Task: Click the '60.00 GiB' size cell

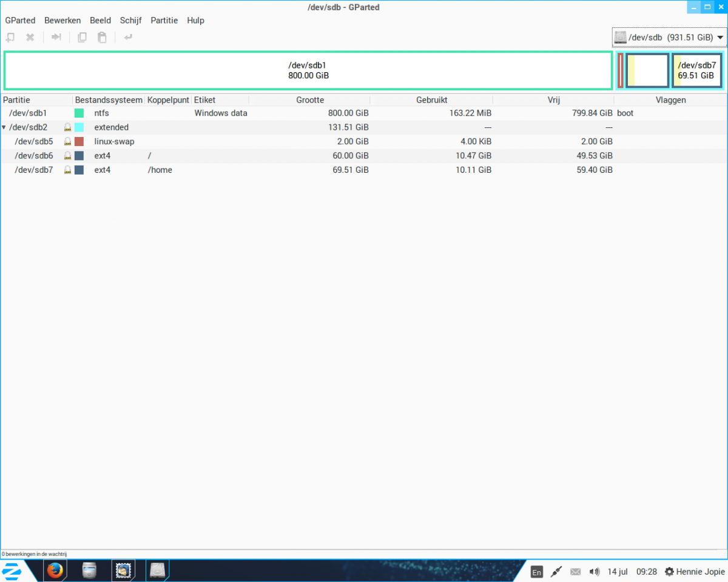Action: tap(349, 156)
